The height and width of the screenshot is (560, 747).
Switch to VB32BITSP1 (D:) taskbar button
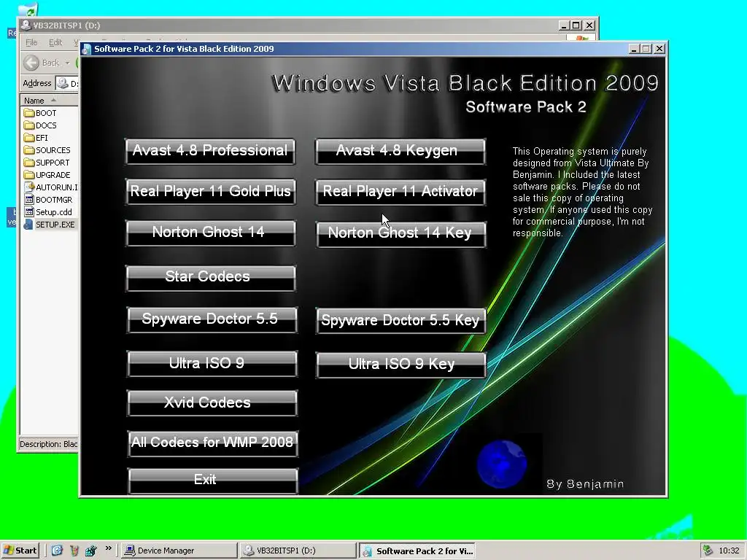(298, 551)
